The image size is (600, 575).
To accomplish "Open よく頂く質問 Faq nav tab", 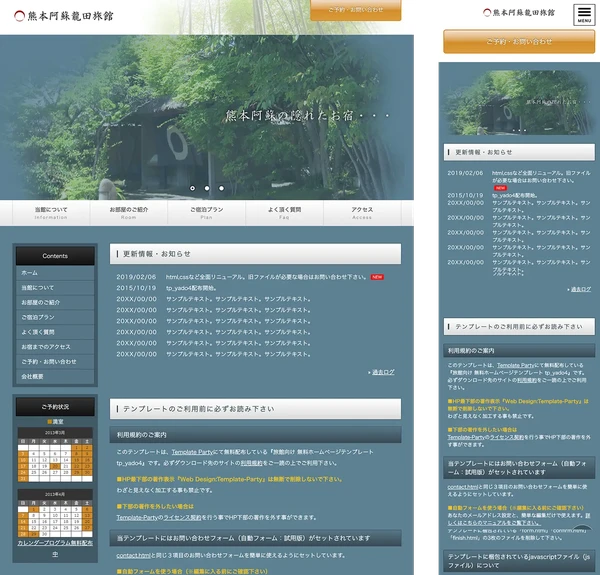I will (x=285, y=212).
